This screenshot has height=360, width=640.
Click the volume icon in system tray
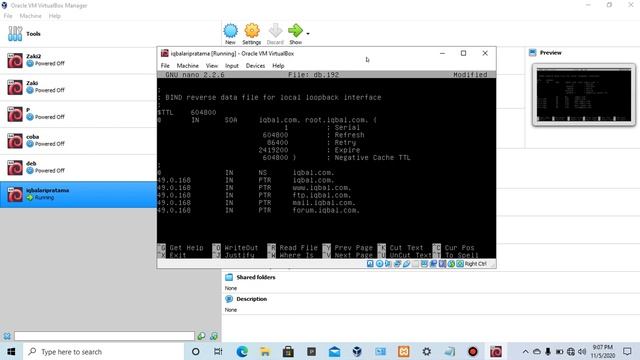tap(582, 351)
